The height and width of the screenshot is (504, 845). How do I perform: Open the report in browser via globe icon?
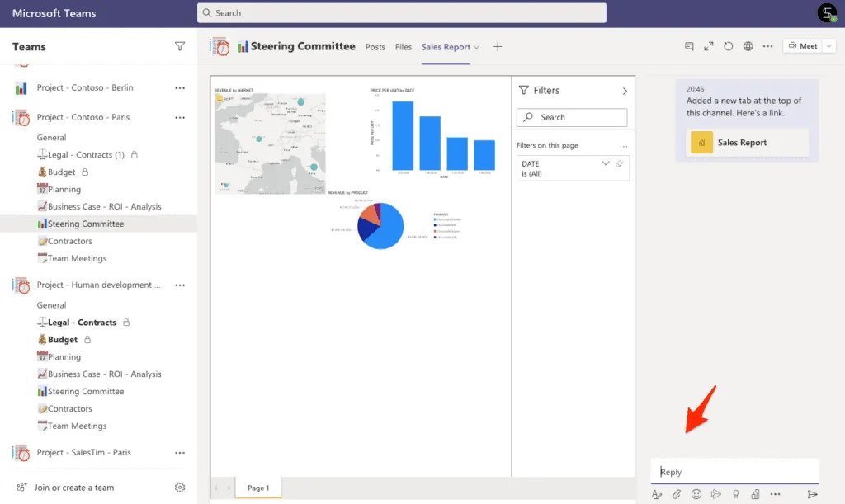748,45
